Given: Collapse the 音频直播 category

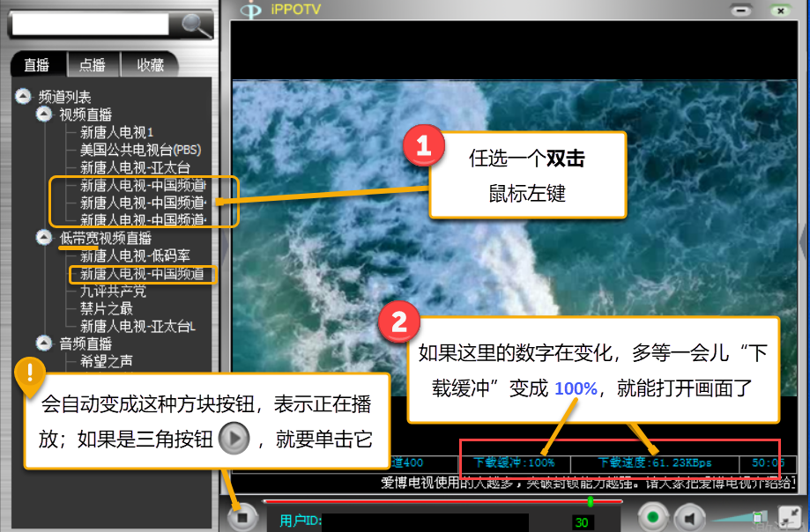Looking at the screenshot, I should 43,343.
